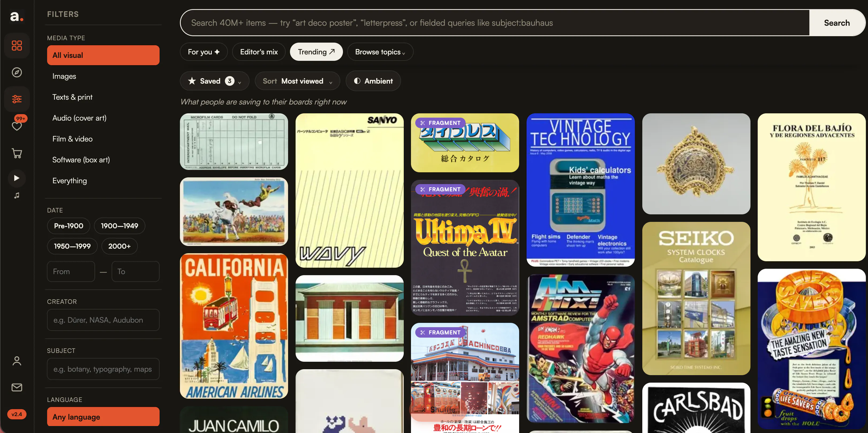Toggle the 1950—1999 date chip

pos(73,246)
